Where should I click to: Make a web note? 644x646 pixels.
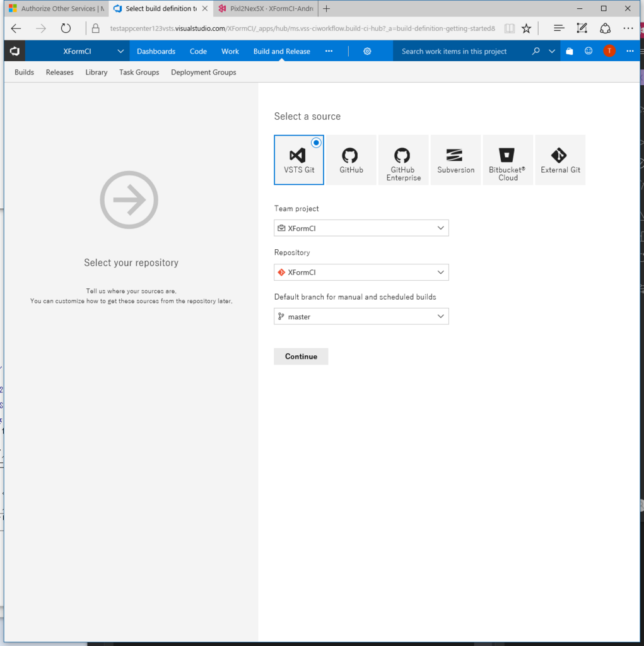point(582,28)
